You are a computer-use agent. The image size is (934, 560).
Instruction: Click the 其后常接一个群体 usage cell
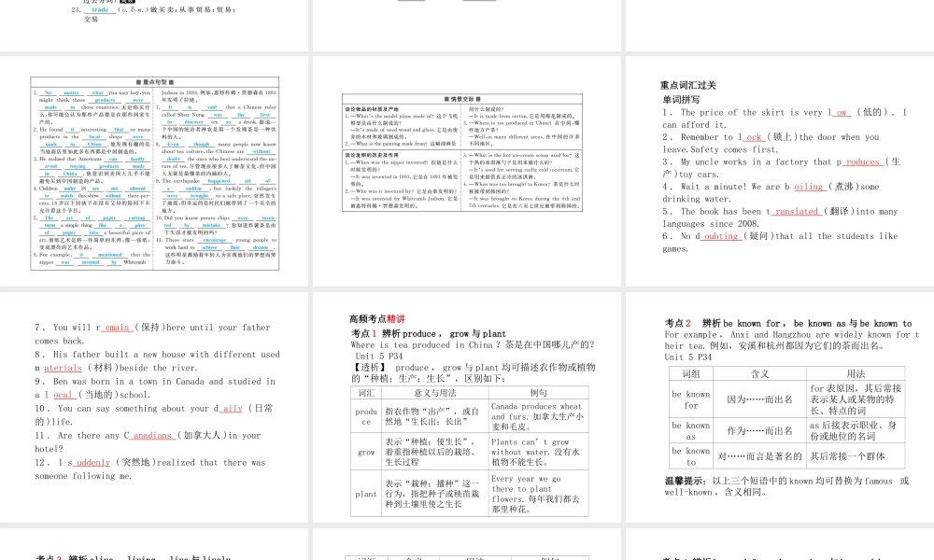coord(856,455)
